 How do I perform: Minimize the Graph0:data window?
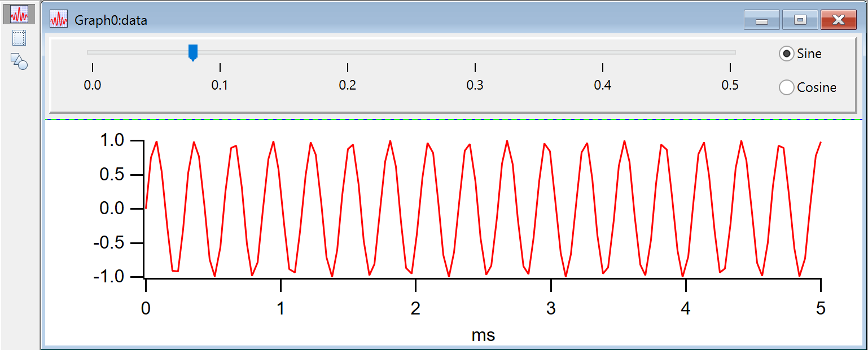[x=762, y=20]
